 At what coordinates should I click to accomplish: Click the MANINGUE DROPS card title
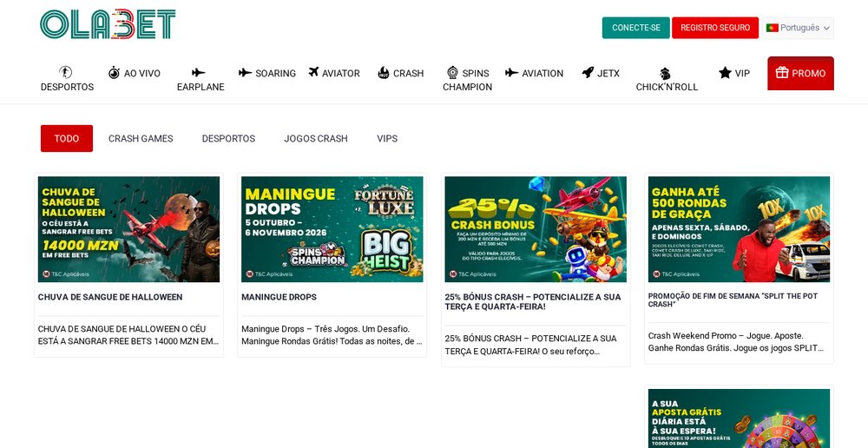coord(279,298)
